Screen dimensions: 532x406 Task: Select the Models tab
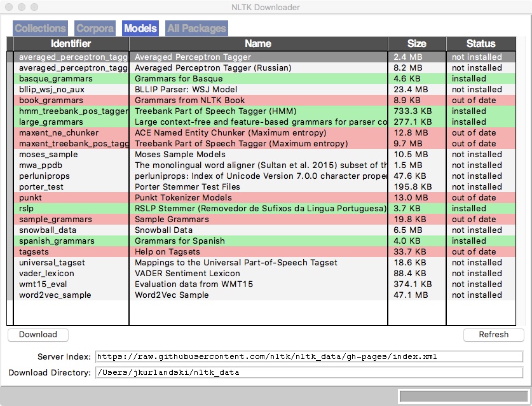click(140, 28)
